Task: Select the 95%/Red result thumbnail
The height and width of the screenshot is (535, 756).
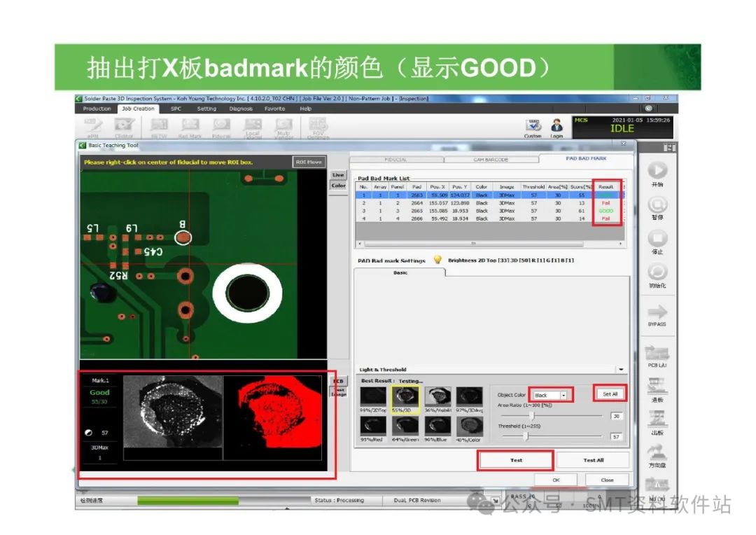Action: (373, 426)
